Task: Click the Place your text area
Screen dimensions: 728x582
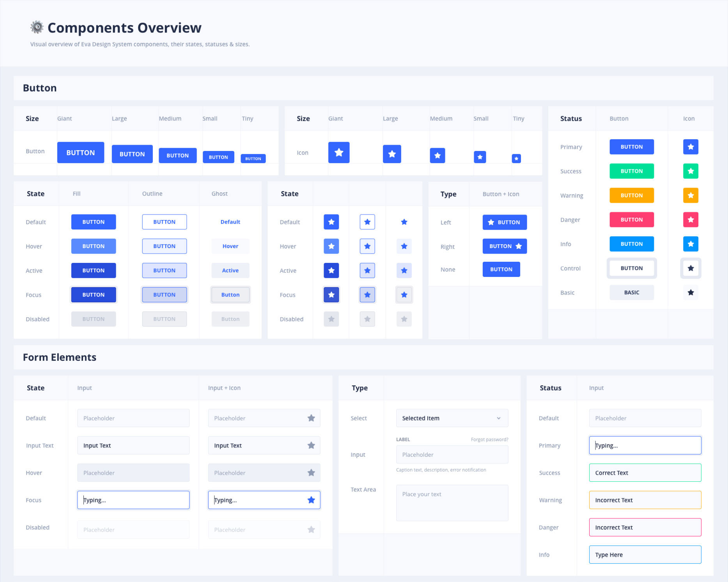Action: coord(452,503)
